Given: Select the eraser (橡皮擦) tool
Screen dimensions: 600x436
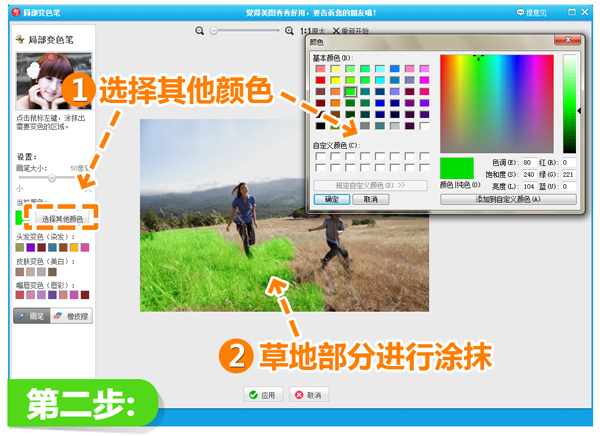Looking at the screenshot, I should (70, 315).
